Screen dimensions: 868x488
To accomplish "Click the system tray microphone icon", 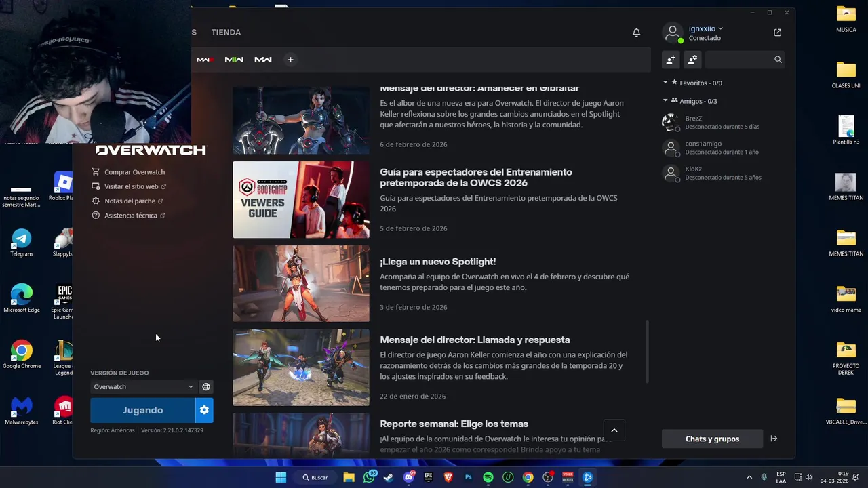I will [x=764, y=477].
